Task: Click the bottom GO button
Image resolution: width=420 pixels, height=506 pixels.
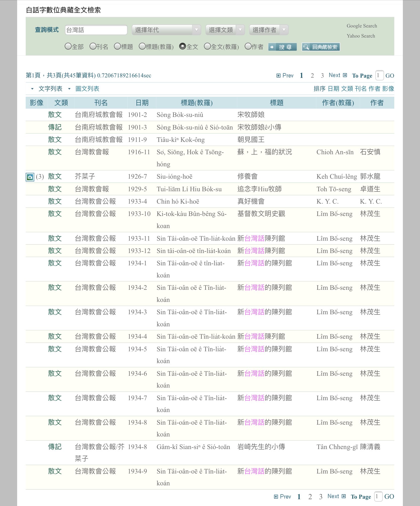Action: point(389,496)
